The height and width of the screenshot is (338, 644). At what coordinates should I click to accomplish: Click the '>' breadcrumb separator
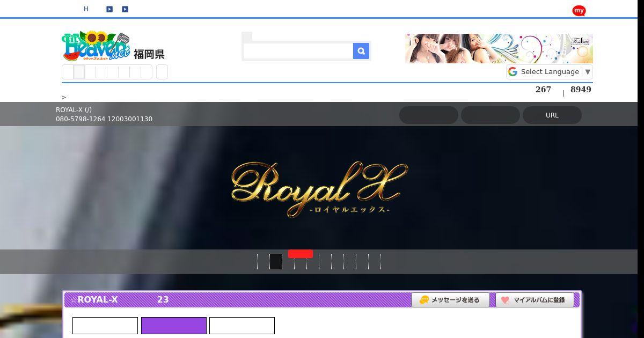(64, 98)
